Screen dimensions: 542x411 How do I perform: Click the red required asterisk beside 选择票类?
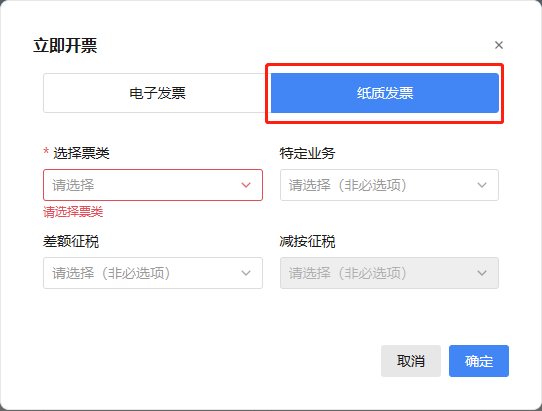pyautogui.click(x=46, y=151)
